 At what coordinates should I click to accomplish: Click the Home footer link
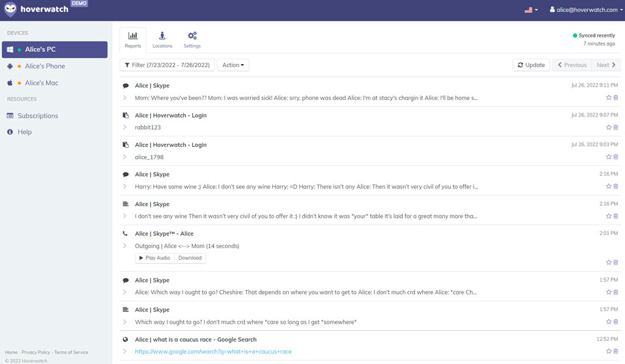(11, 352)
